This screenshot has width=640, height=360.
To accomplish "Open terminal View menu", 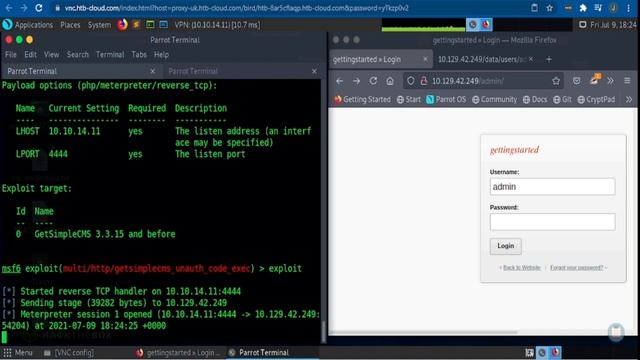I will (51, 54).
